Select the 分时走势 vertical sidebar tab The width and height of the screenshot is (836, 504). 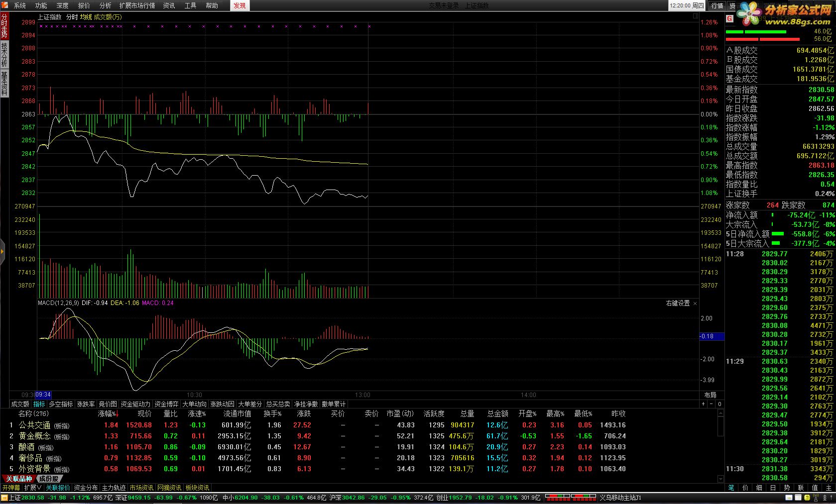point(4,26)
